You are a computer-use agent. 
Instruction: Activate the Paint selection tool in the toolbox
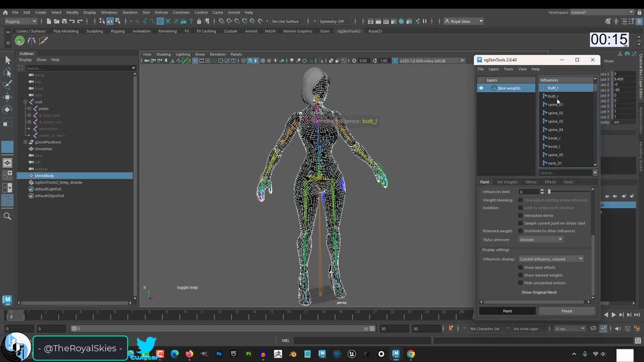(x=8, y=85)
